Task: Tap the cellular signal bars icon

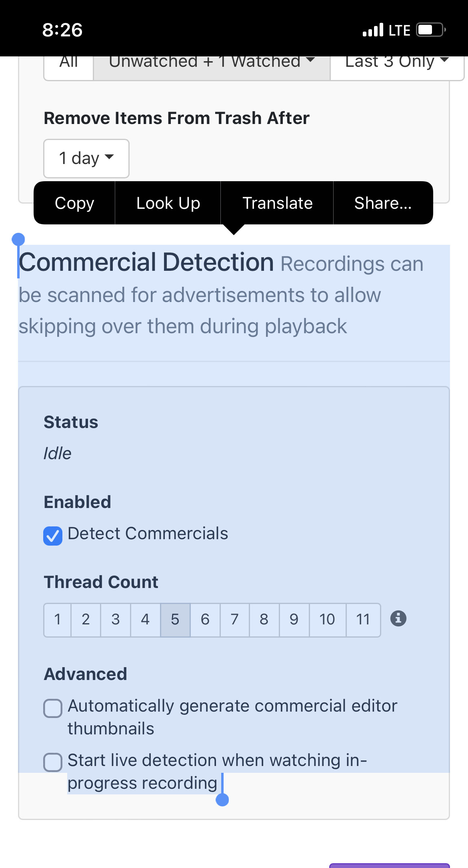Action: 372,30
